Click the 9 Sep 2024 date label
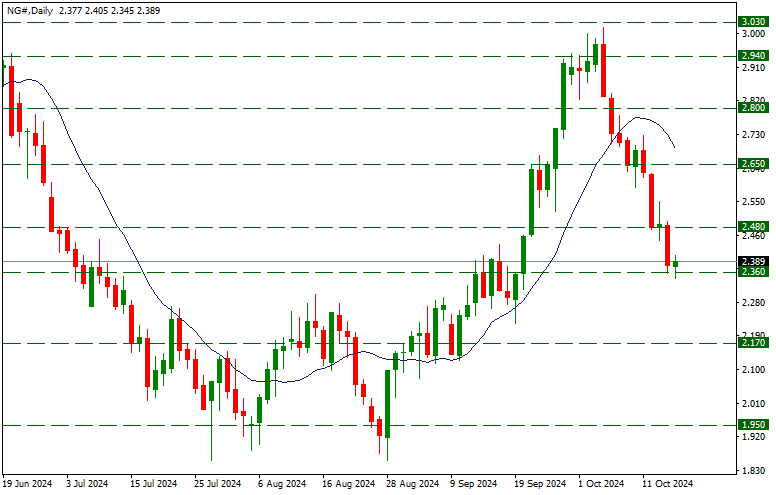The image size is (776, 495). tap(474, 483)
